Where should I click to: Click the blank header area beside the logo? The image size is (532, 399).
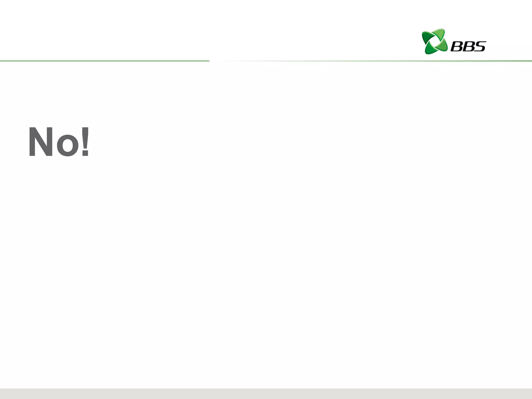(x=208, y=30)
